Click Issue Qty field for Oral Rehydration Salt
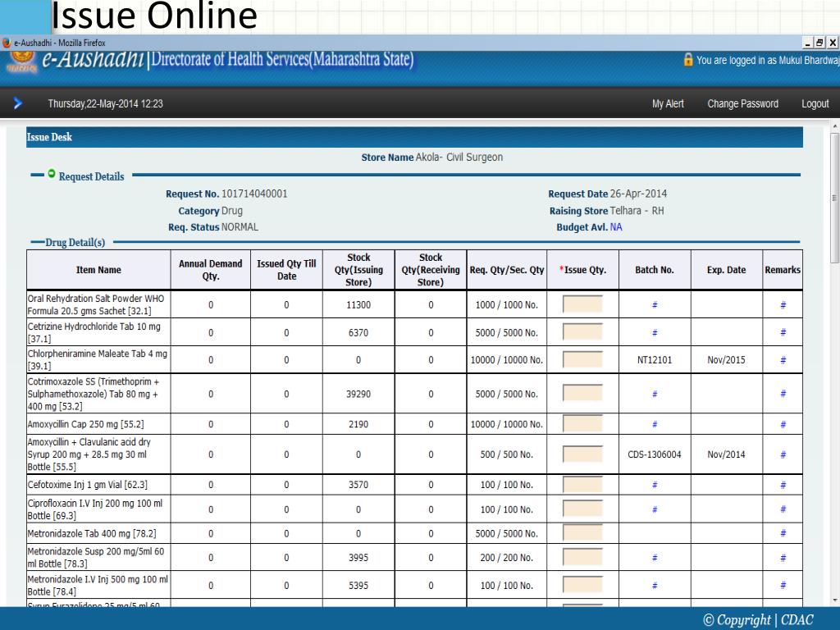The image size is (840, 630). click(x=582, y=305)
